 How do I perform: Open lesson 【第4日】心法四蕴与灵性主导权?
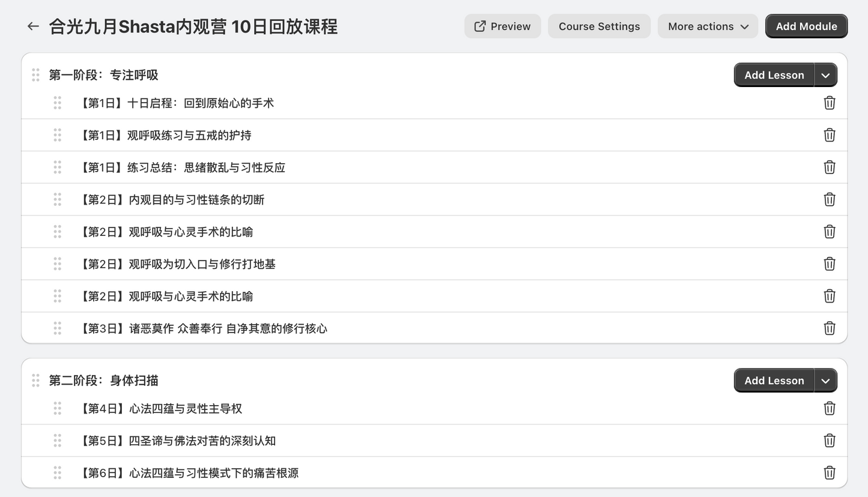[160, 409]
